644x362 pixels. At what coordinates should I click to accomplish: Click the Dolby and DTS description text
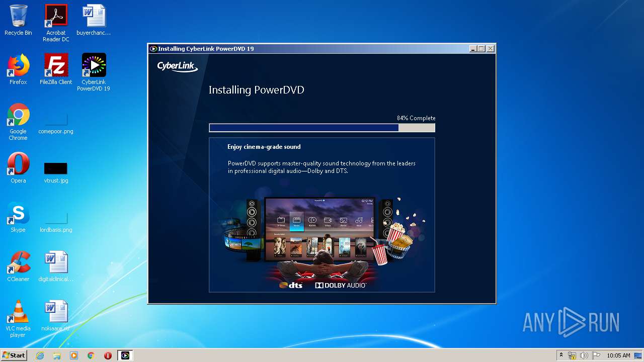coord(321,167)
